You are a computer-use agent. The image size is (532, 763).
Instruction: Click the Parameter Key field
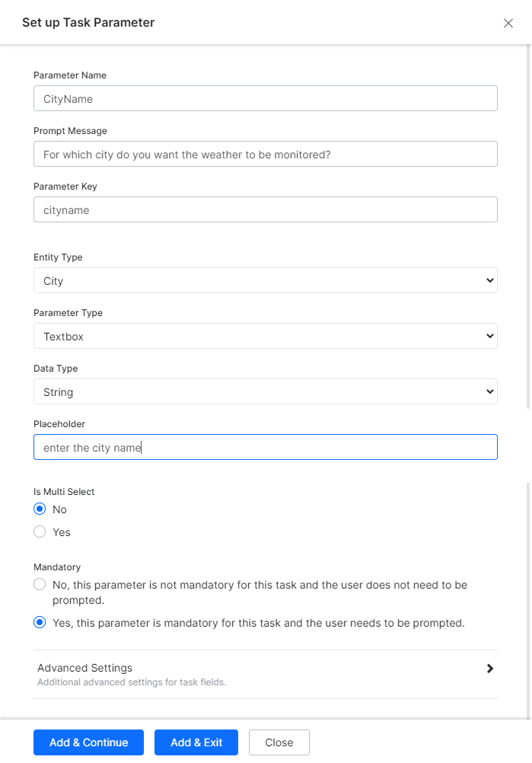(x=265, y=209)
